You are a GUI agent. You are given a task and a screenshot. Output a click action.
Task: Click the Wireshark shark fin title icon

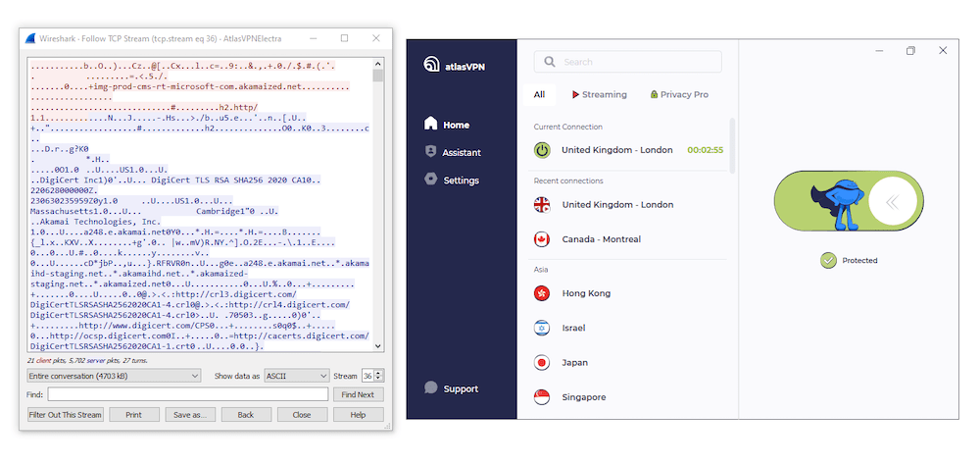click(x=30, y=38)
